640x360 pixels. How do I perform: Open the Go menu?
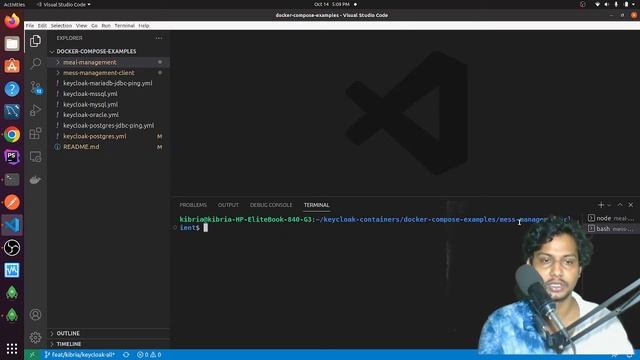click(94, 25)
